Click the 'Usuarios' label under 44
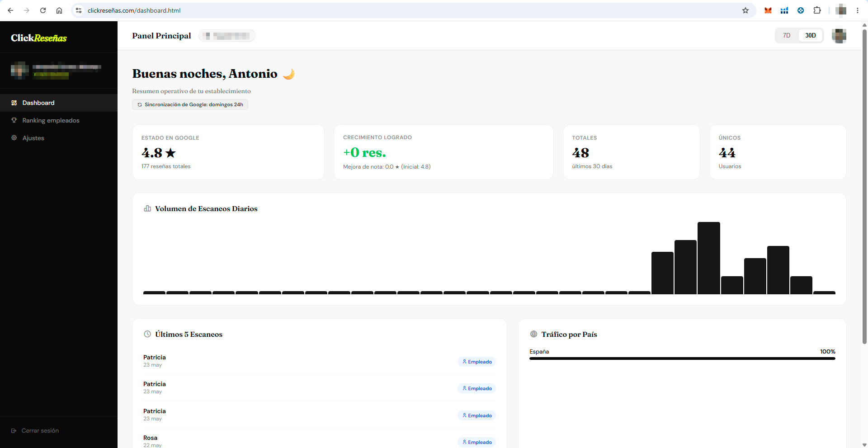This screenshot has height=448, width=868. coord(730,166)
